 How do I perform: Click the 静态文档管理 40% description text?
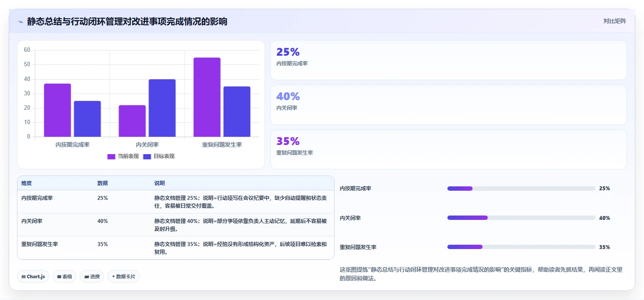point(241,225)
